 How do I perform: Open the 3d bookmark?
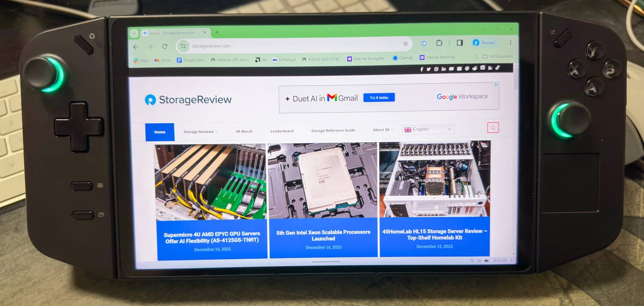pos(261,60)
